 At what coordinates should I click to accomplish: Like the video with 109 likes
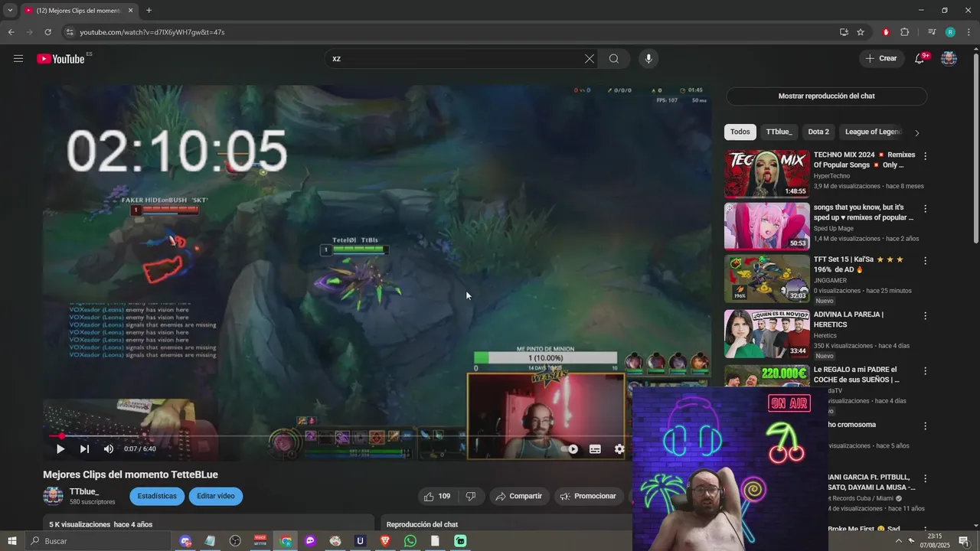click(437, 496)
